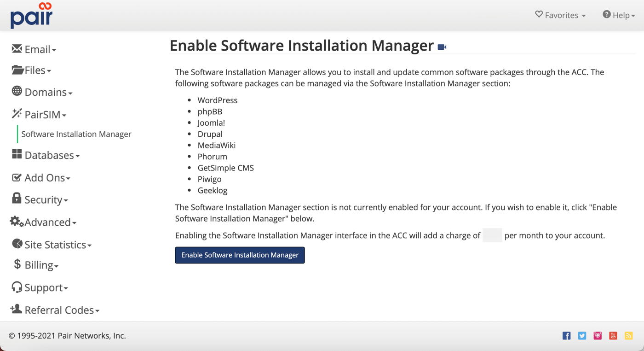This screenshot has height=351, width=644.
Task: Click the Email envelope icon
Action: tap(17, 48)
